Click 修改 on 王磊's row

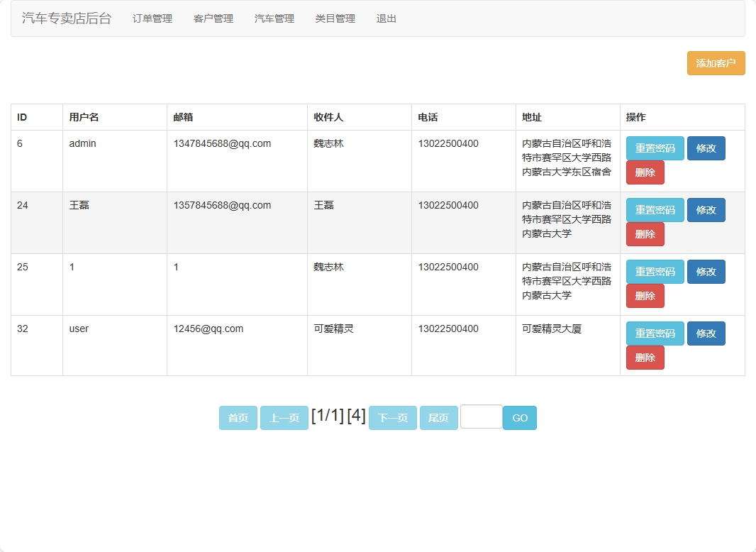pyautogui.click(x=706, y=209)
